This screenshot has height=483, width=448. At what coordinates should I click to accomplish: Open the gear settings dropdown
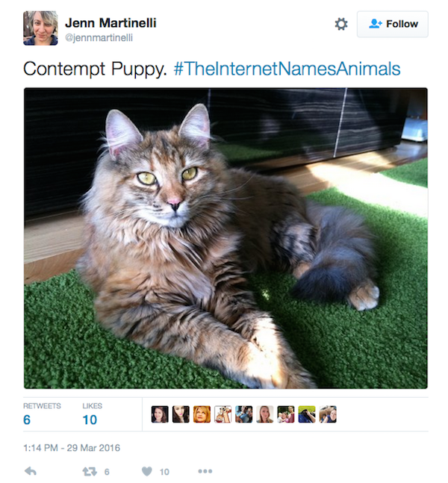click(x=341, y=24)
